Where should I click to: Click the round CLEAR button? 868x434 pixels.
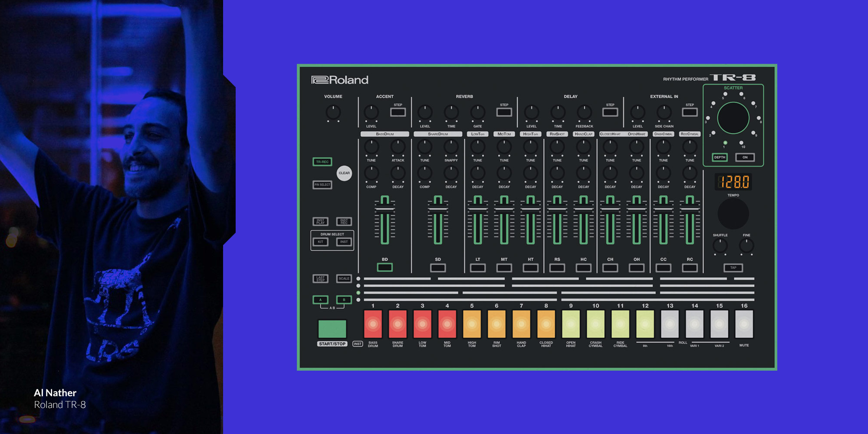click(344, 173)
